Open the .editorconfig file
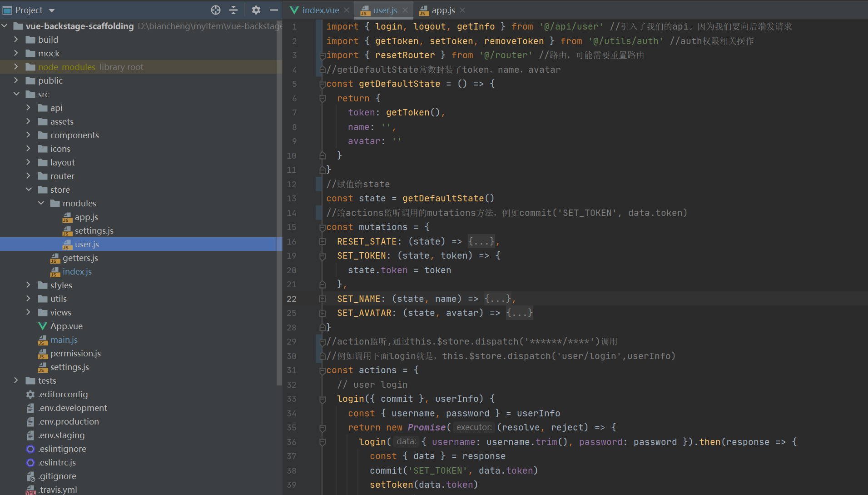The image size is (868, 495). point(63,394)
